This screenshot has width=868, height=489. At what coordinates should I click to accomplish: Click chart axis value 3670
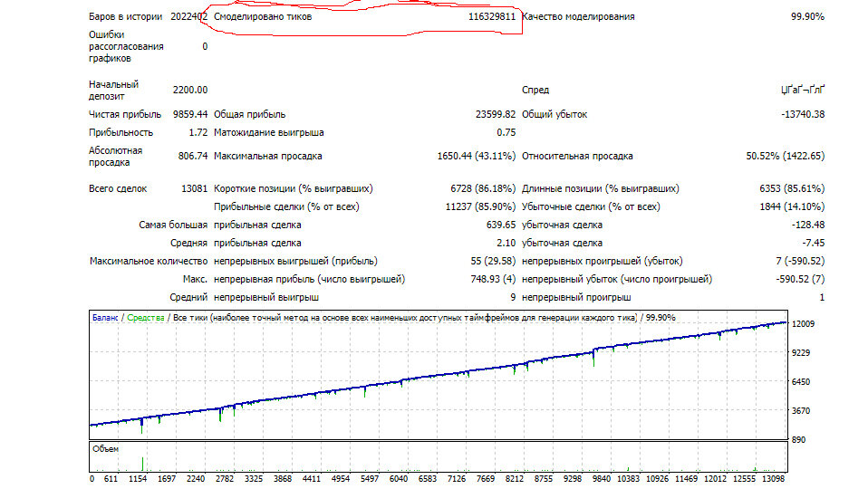pos(801,411)
